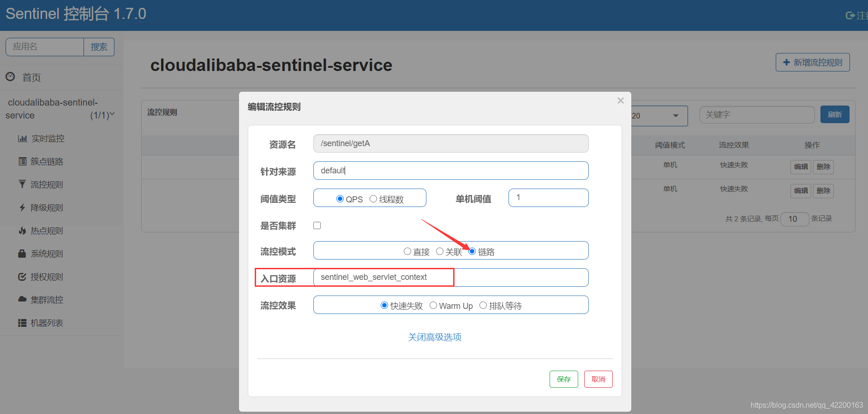Viewport: 868px width, 414px height.
Task: Click the 刷新 button
Action: [x=835, y=114]
